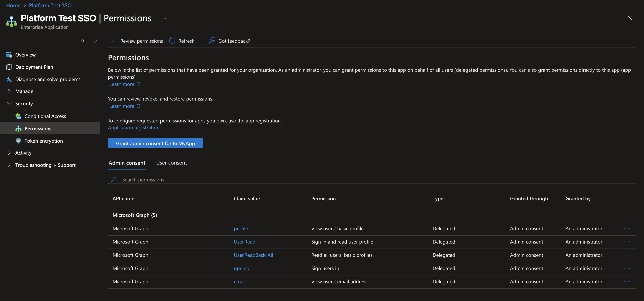The height and width of the screenshot is (301, 644).
Task: Click Grant admin consent for BeMyApp
Action: (x=155, y=143)
